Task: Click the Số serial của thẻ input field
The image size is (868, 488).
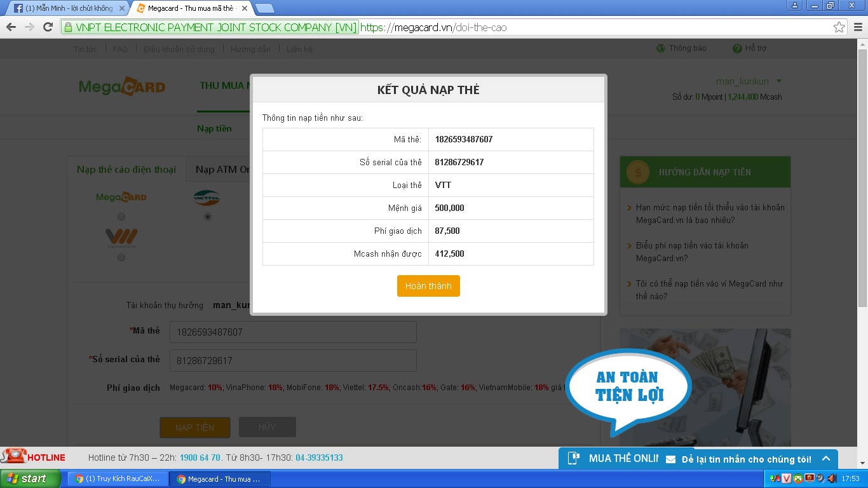Action: [x=293, y=360]
